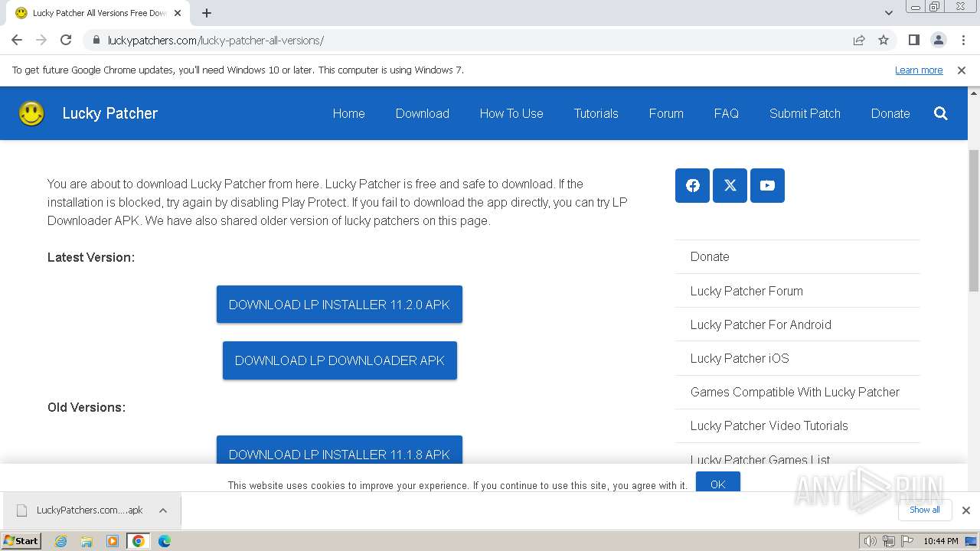Open the Download menu item
980x551 pixels.
[x=422, y=113]
